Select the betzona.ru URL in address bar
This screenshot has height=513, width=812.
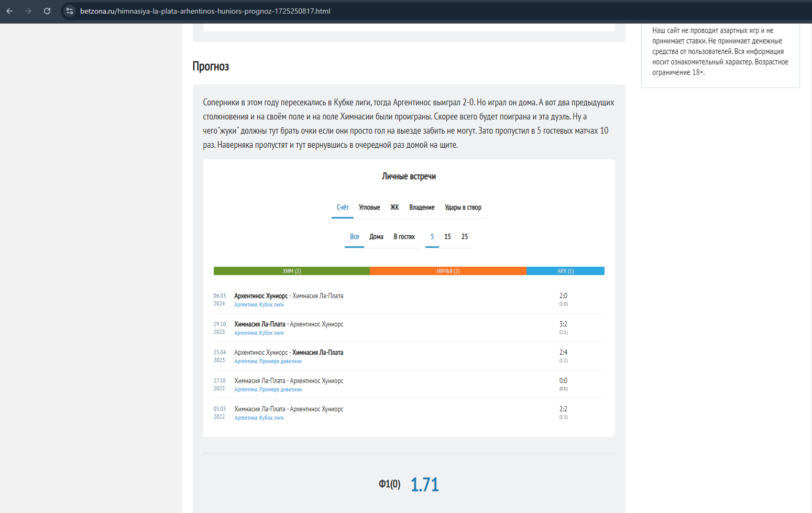click(205, 11)
